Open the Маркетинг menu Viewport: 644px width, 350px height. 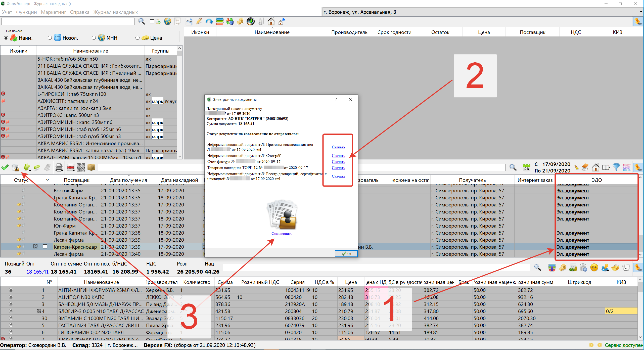(x=54, y=12)
